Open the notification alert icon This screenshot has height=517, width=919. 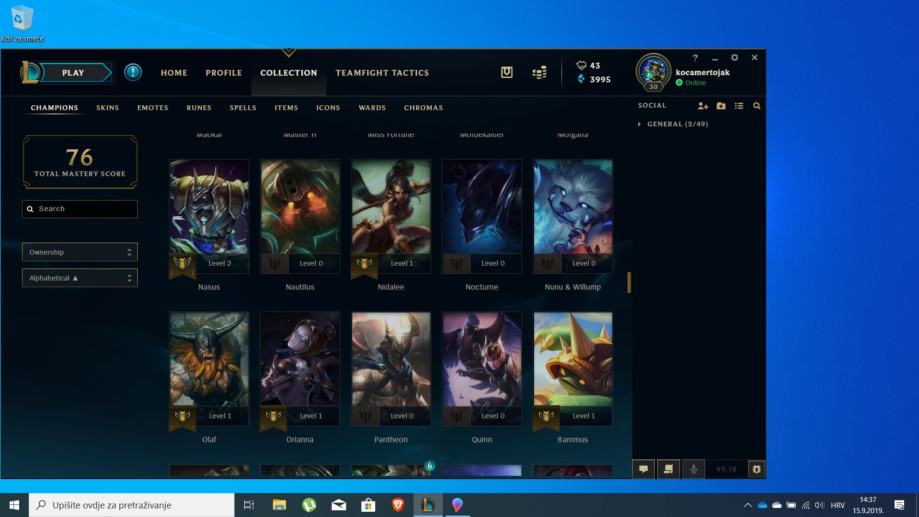pyautogui.click(x=133, y=72)
